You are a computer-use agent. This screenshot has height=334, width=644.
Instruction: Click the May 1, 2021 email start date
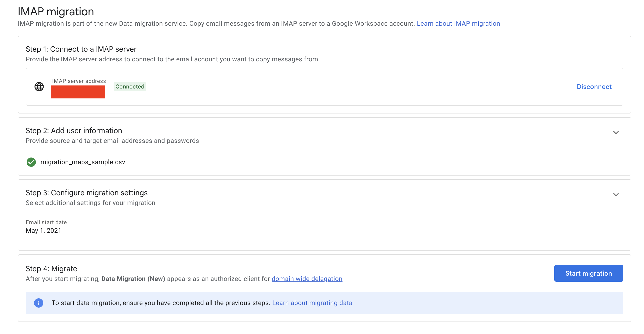coord(43,230)
